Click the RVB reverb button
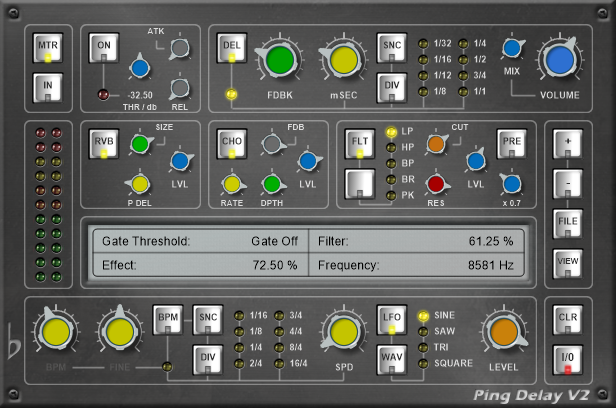The width and height of the screenshot is (616, 408). (x=104, y=143)
